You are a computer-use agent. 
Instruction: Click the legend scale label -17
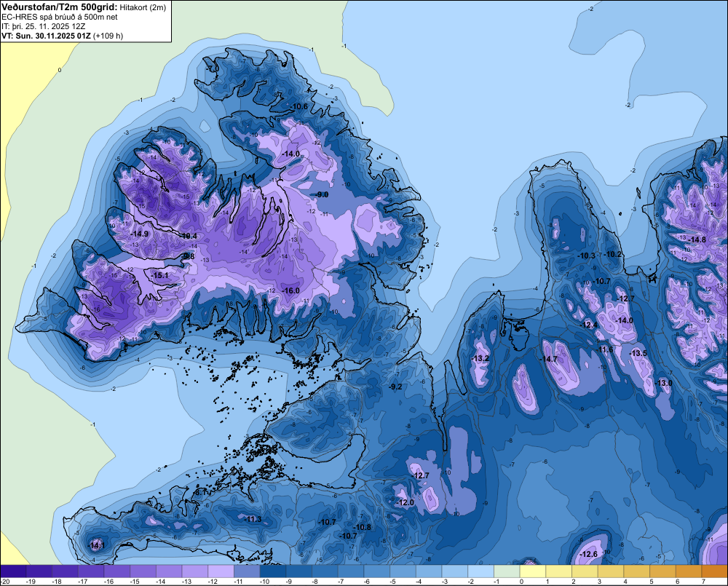click(82, 582)
